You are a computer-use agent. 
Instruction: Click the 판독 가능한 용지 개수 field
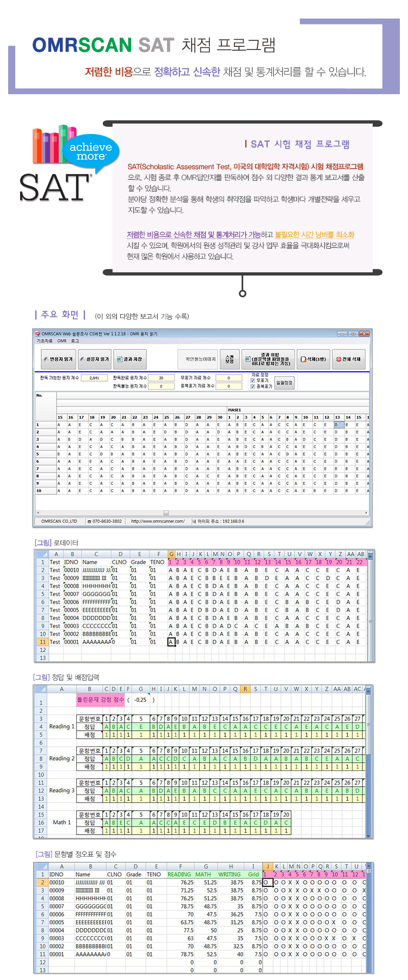point(94,378)
